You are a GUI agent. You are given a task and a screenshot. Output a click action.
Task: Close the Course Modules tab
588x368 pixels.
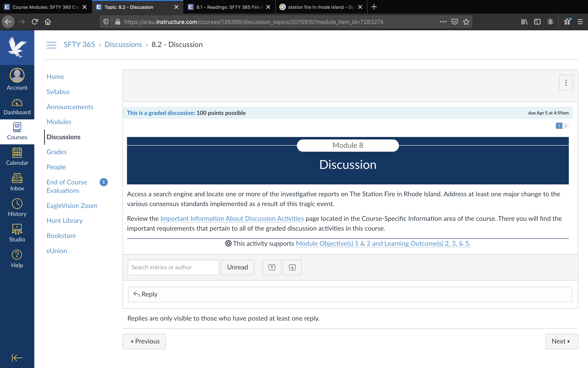pos(85,7)
